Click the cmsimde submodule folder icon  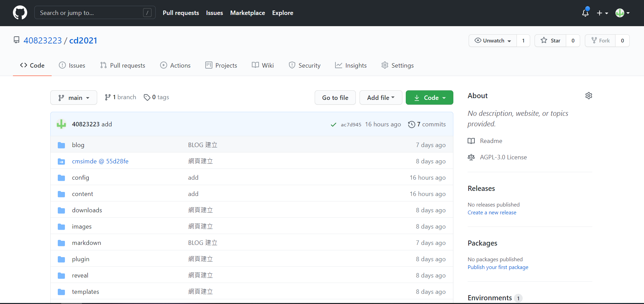click(x=62, y=161)
